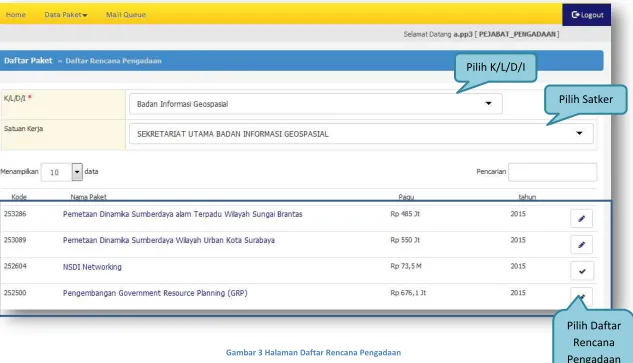The width and height of the screenshot is (633, 363).
Task: Click pencil icon for Kota Surabaya package
Action: point(581,245)
